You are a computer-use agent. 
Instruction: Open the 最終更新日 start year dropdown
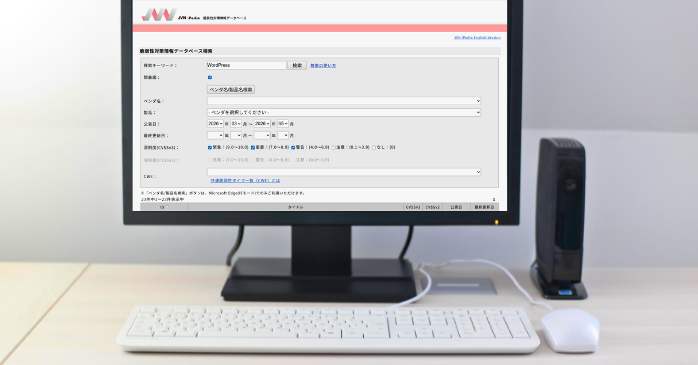(x=215, y=135)
